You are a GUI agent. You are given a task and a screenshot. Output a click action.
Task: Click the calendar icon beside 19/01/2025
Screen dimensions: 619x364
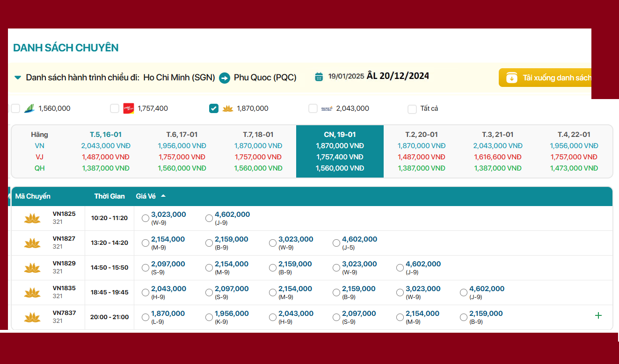[319, 77]
